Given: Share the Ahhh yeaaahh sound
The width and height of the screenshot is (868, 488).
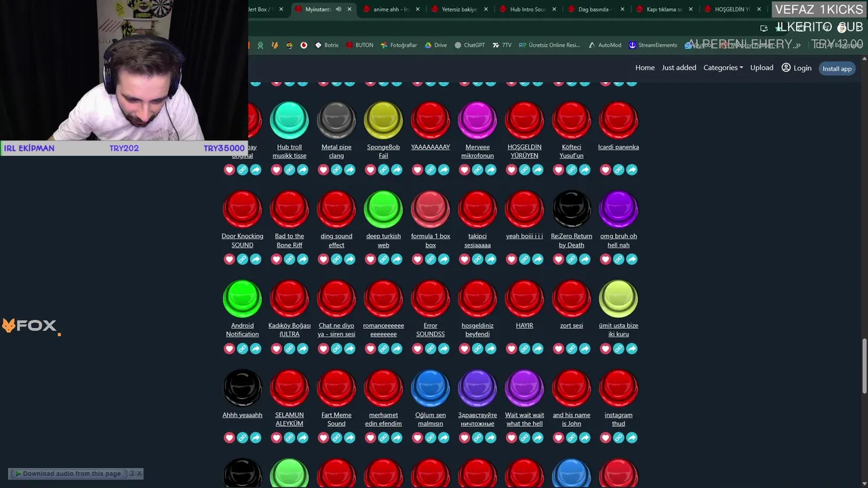Looking at the screenshot, I should tap(256, 438).
